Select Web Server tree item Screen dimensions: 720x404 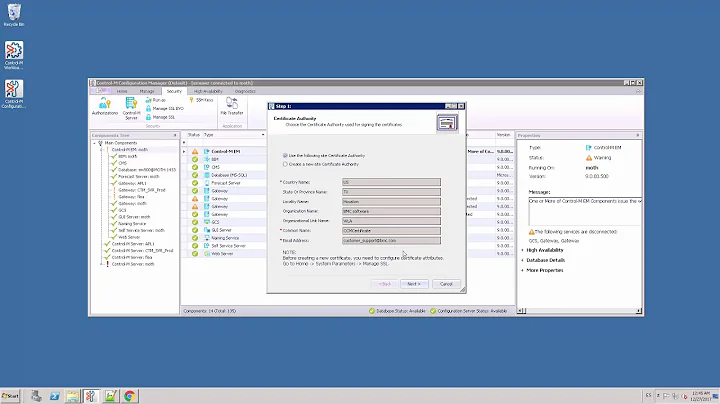click(129, 237)
